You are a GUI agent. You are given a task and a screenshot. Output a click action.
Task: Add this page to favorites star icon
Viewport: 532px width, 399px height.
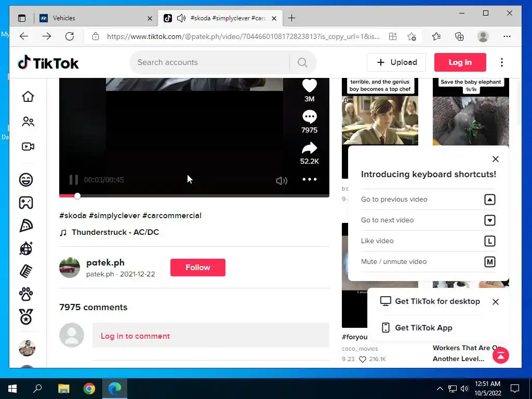click(x=411, y=36)
